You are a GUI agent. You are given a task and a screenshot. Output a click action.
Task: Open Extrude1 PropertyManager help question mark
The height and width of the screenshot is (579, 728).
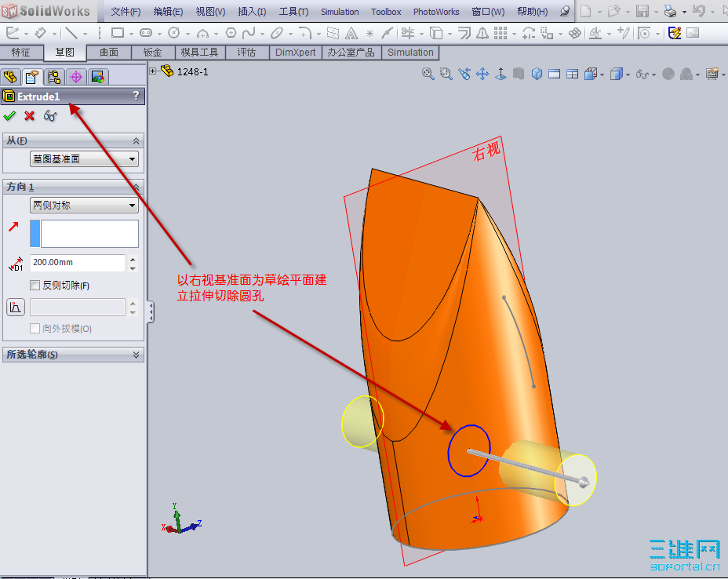pos(136,96)
